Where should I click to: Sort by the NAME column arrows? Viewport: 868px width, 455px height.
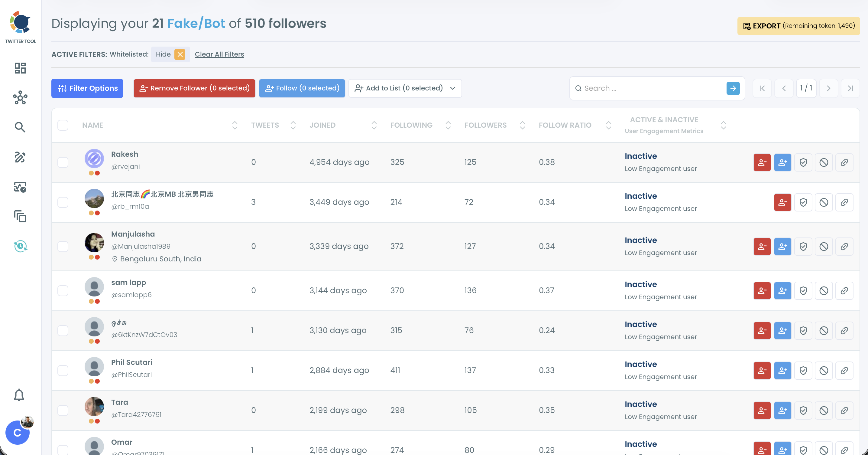coord(235,125)
